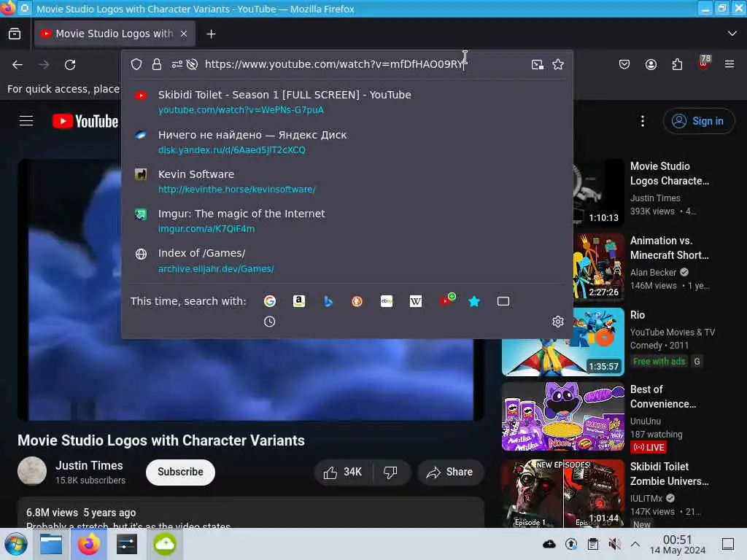Click the Share button

click(449, 472)
